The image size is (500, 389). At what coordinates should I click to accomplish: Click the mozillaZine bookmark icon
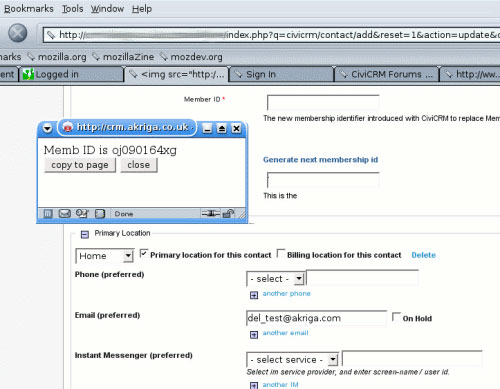pos(96,57)
